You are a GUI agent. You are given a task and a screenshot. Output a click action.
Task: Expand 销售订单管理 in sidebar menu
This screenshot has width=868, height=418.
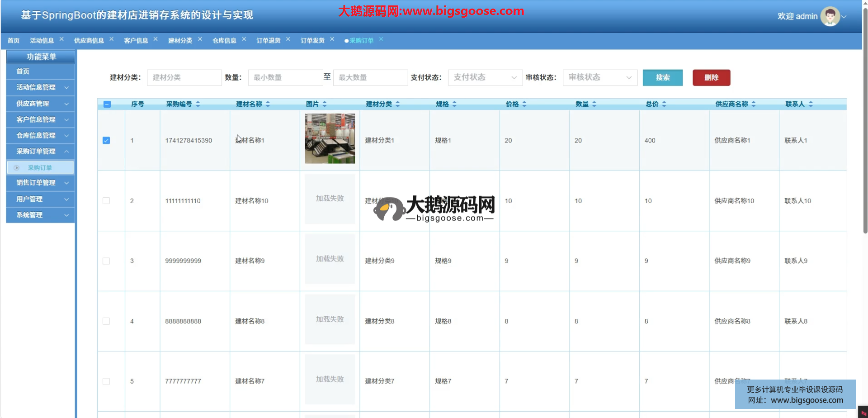[41, 183]
